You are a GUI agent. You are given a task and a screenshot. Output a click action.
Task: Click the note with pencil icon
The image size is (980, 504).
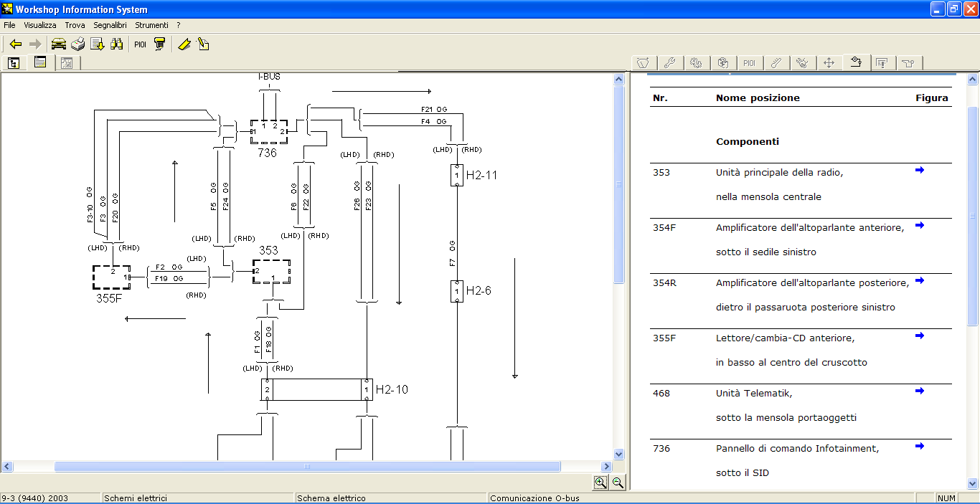click(x=204, y=44)
